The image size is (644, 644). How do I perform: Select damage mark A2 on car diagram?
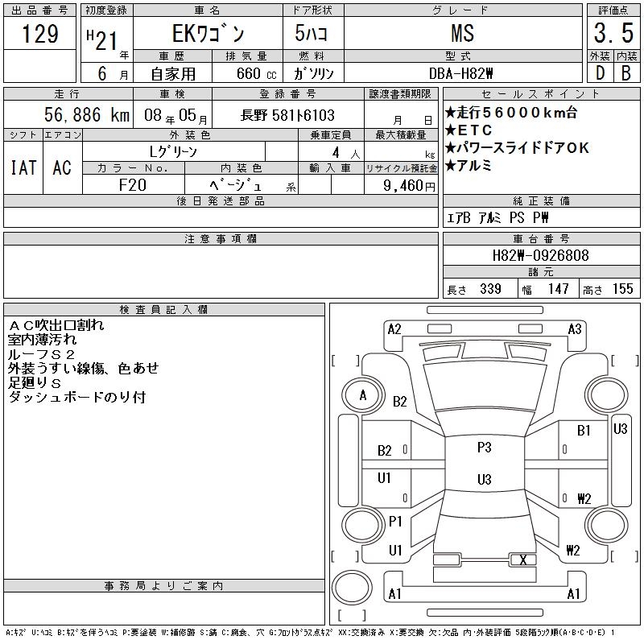tap(394, 329)
